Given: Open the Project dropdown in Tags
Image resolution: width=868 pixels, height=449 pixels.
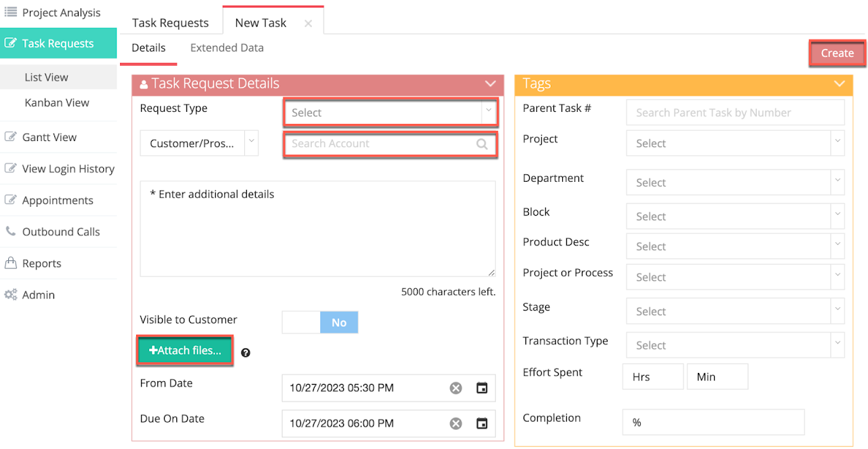Looking at the screenshot, I should pos(735,144).
